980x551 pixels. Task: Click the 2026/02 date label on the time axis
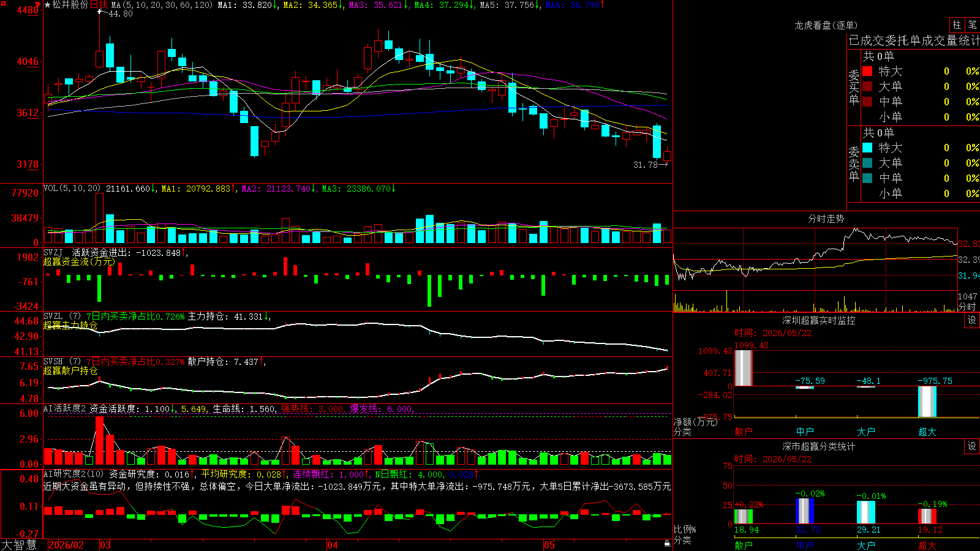(66, 545)
